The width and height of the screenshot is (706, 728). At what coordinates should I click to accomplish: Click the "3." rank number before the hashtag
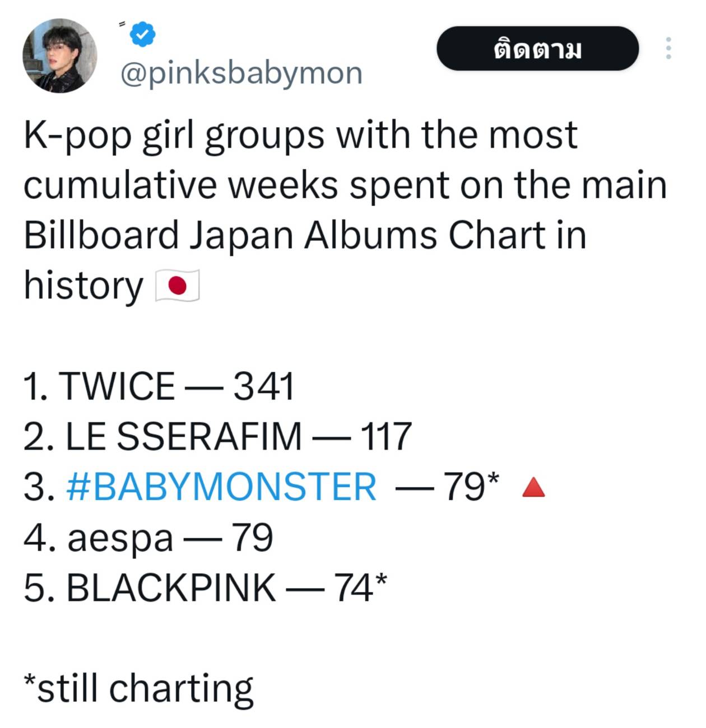pyautogui.click(x=39, y=487)
